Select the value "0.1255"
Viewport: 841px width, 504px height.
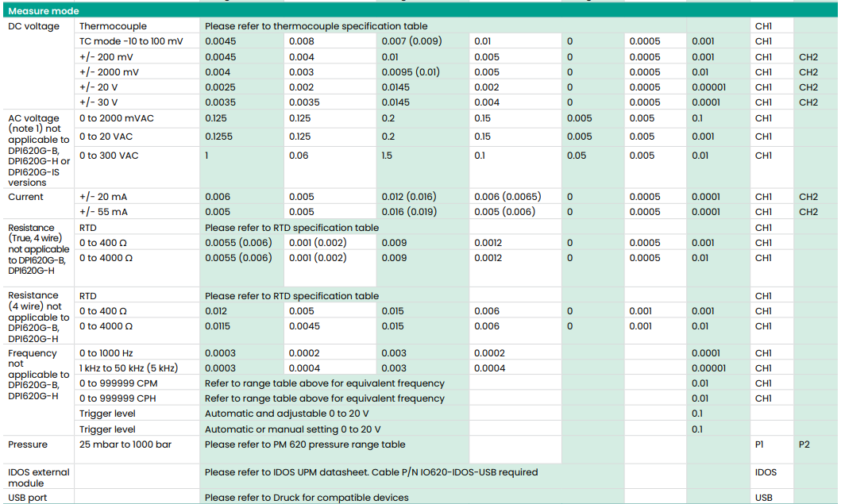219,137
